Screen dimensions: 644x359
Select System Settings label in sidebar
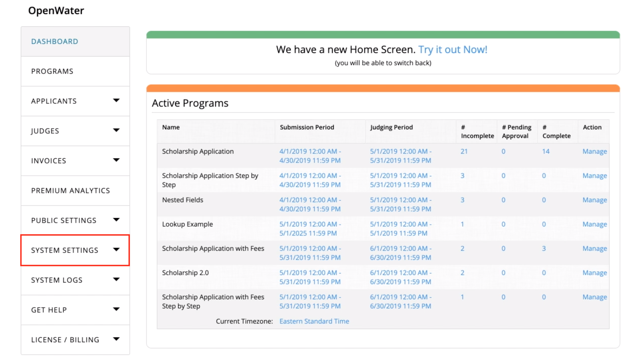tap(65, 250)
